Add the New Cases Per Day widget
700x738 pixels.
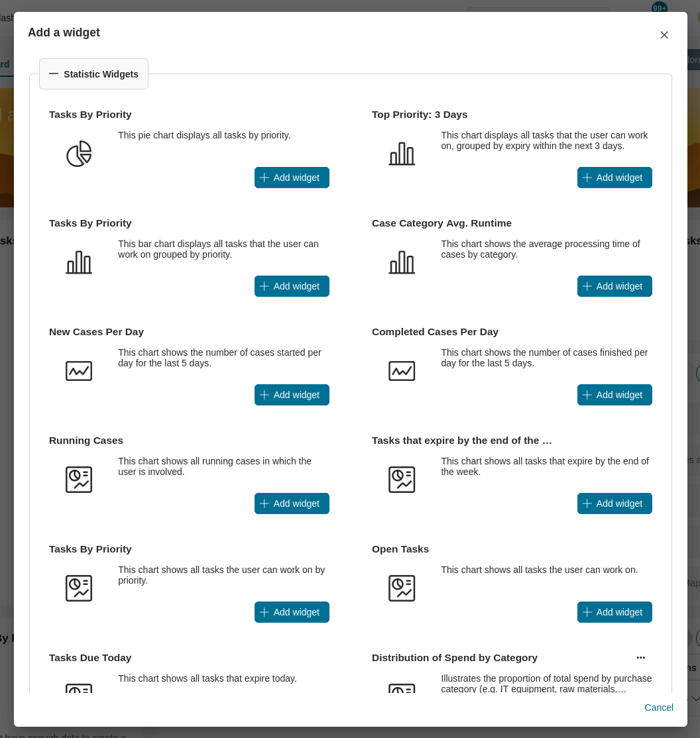click(x=292, y=395)
